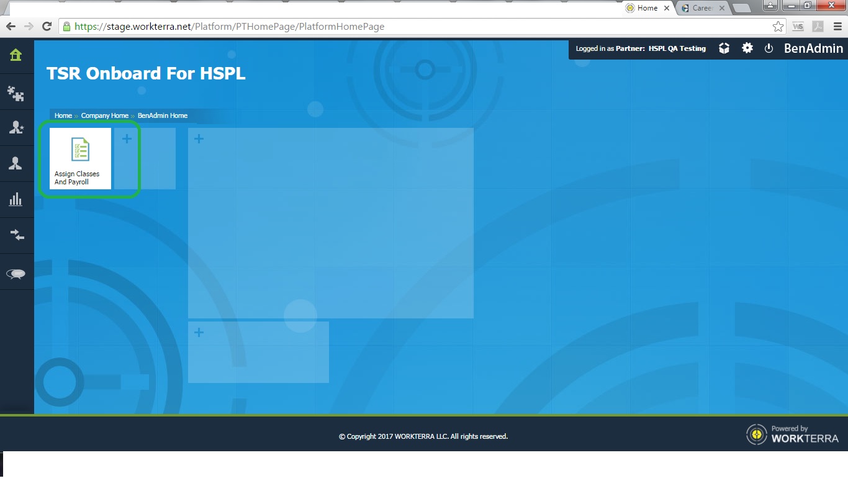Click the Home breadcrumb link
Screen dimensions: 848x504
tap(63, 115)
